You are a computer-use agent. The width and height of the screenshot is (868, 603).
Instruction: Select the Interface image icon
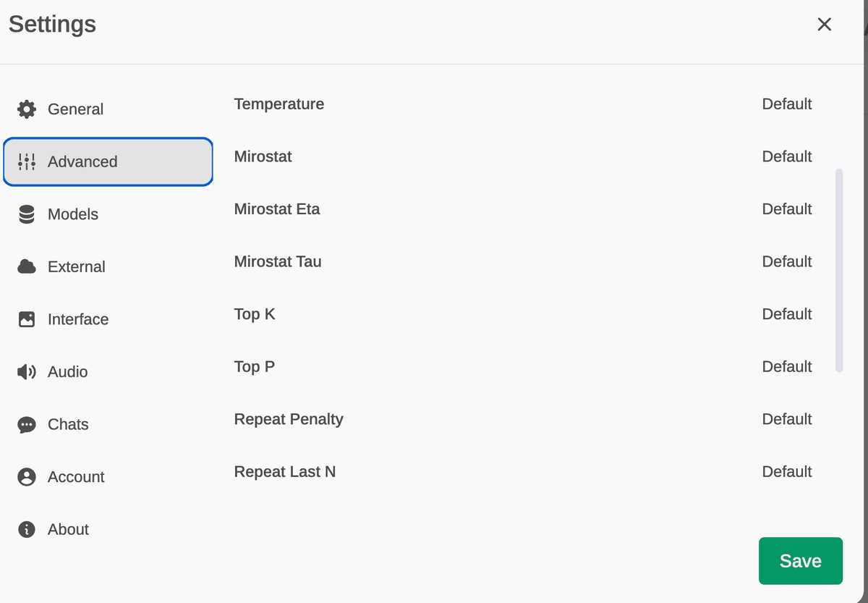coord(27,319)
